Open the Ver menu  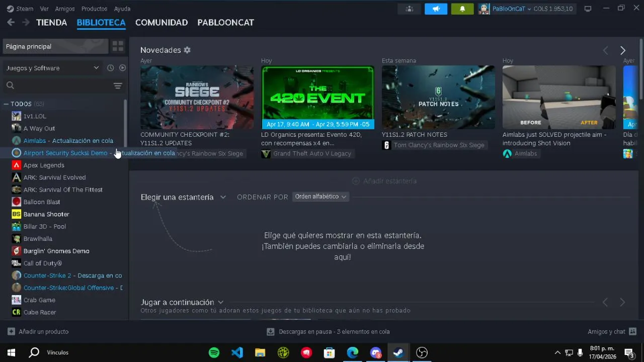[44, 9]
